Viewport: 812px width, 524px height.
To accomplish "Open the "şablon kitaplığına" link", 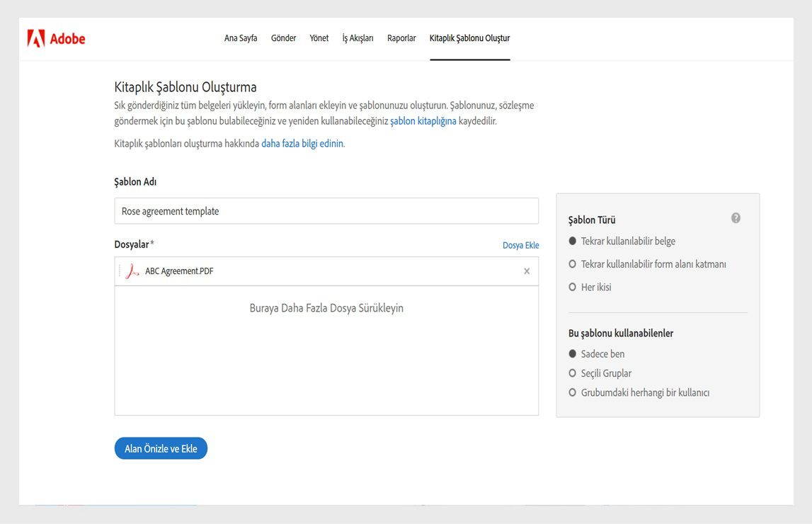I will click(x=423, y=121).
